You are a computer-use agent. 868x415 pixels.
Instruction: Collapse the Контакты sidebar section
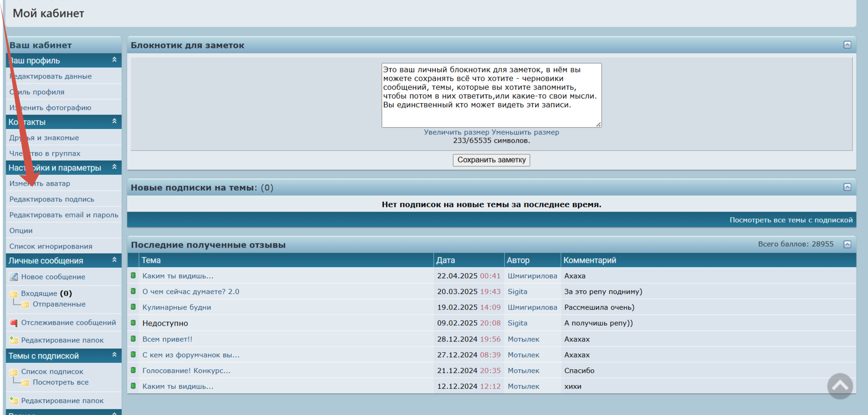[x=114, y=121]
